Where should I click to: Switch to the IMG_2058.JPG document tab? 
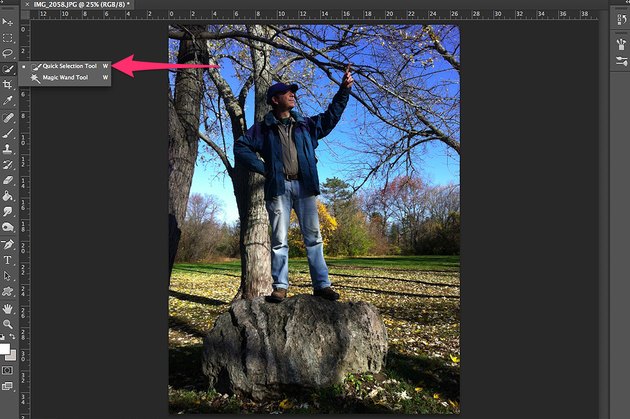coord(78,4)
